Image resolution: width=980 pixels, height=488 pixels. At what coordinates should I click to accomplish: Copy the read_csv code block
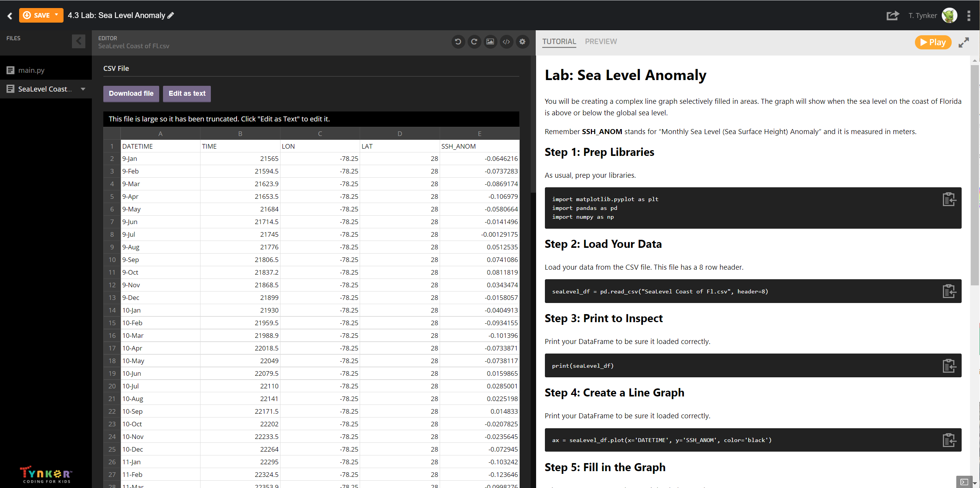949,291
